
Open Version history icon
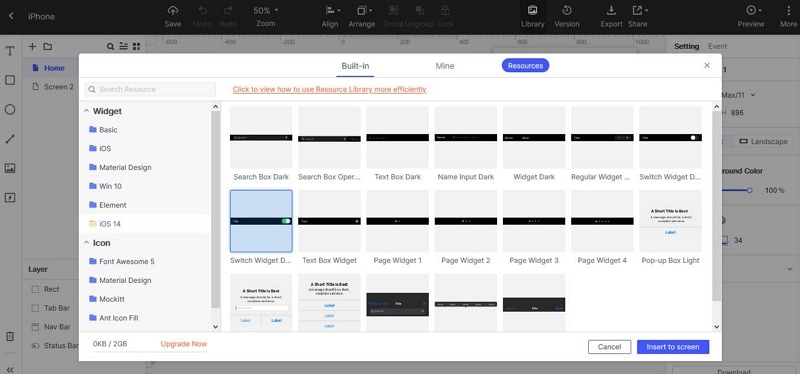(566, 11)
